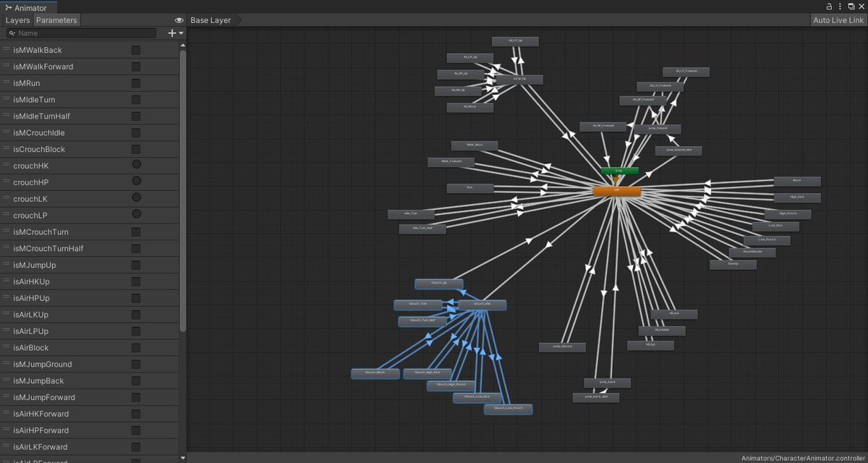This screenshot has width=868, height=463.
Task: Switch to the Parameters tab
Action: pos(56,20)
